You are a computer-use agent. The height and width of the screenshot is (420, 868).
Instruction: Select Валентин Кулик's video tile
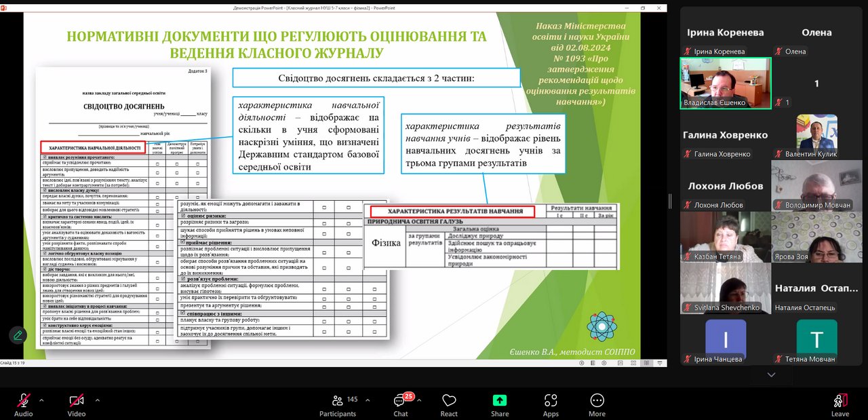coord(816,134)
